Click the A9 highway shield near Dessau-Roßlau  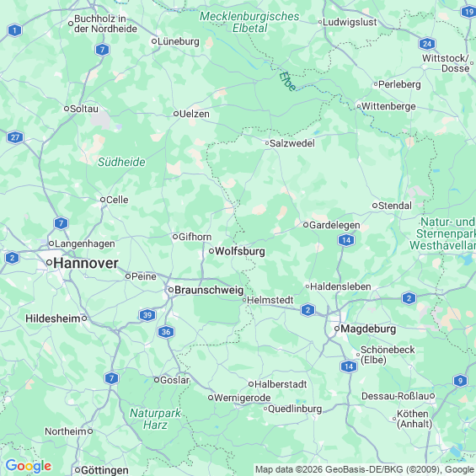click(x=460, y=381)
